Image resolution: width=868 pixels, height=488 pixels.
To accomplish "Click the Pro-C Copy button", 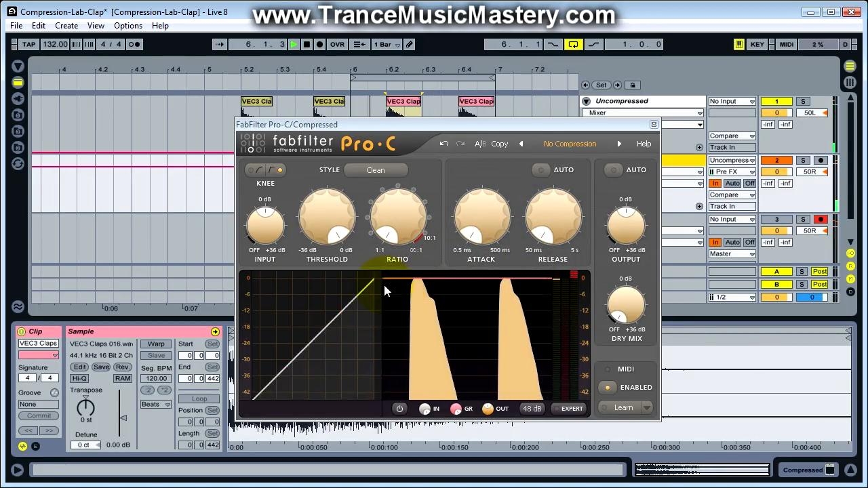I will click(x=500, y=144).
